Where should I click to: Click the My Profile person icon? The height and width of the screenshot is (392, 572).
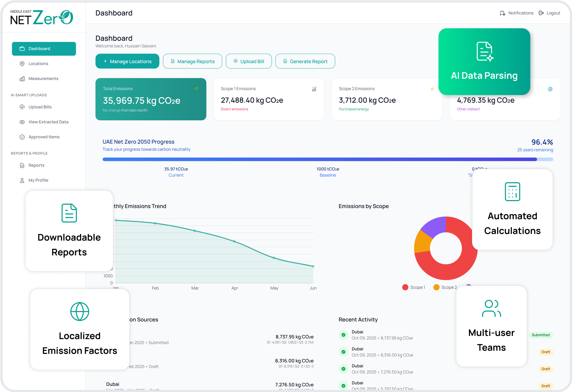22,180
